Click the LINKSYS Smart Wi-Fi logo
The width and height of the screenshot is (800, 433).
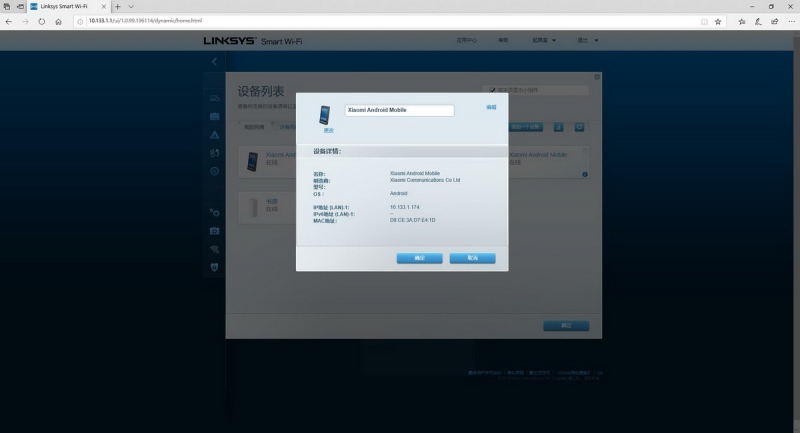point(253,41)
